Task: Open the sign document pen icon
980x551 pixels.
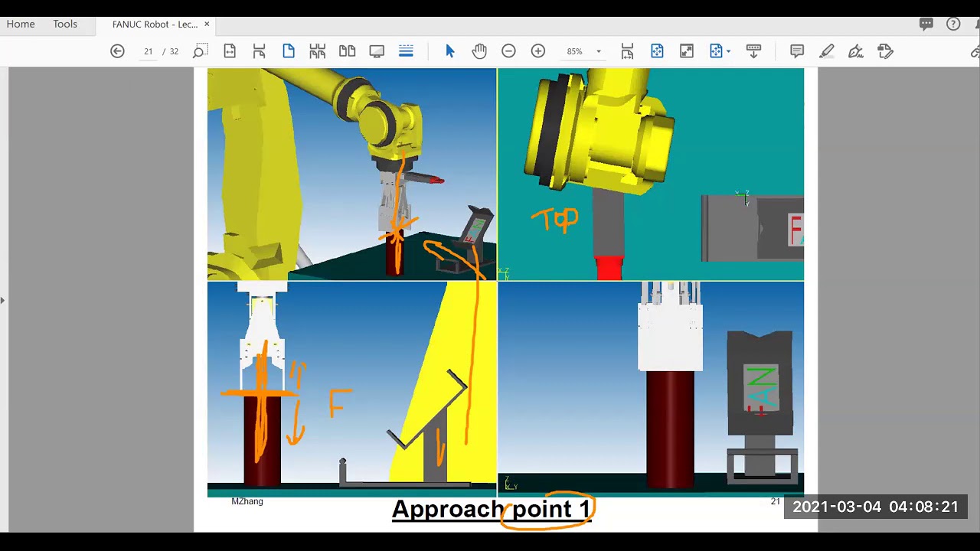Action: point(856,51)
